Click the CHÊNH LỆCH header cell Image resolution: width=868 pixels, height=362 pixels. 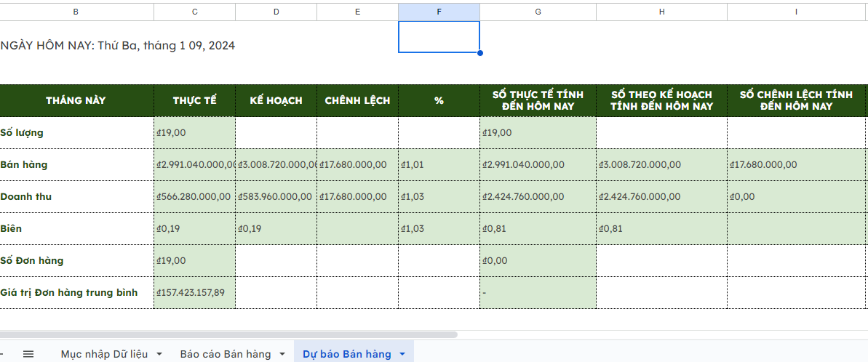[358, 100]
